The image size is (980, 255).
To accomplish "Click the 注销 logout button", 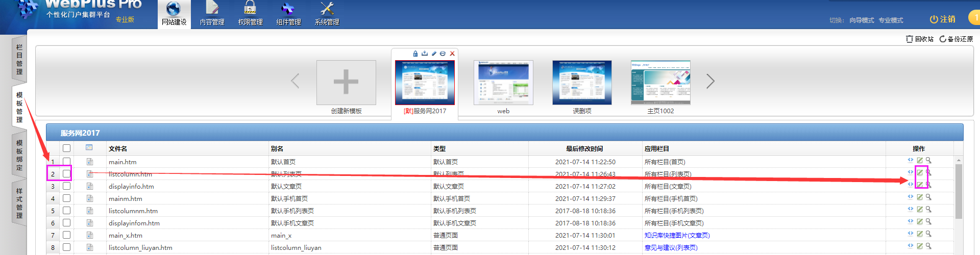I will click(942, 19).
